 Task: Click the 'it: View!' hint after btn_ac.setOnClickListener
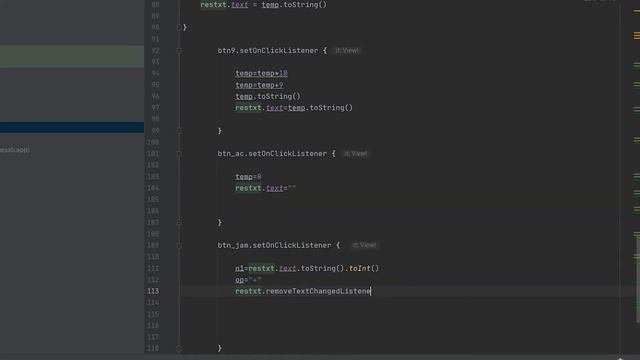coord(356,153)
